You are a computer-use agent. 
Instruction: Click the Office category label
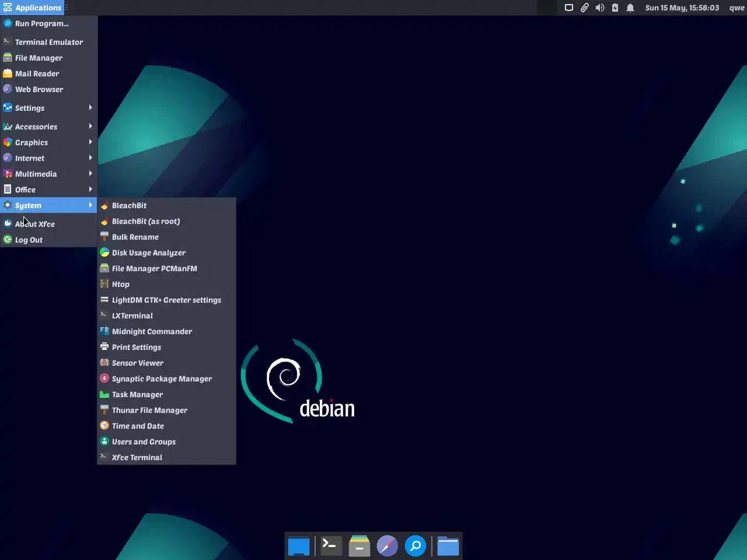(25, 190)
